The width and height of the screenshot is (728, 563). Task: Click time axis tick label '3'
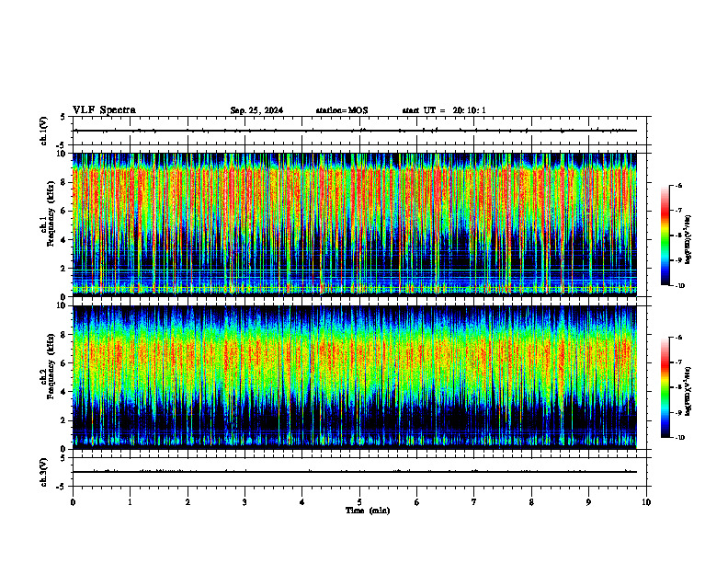(x=245, y=502)
